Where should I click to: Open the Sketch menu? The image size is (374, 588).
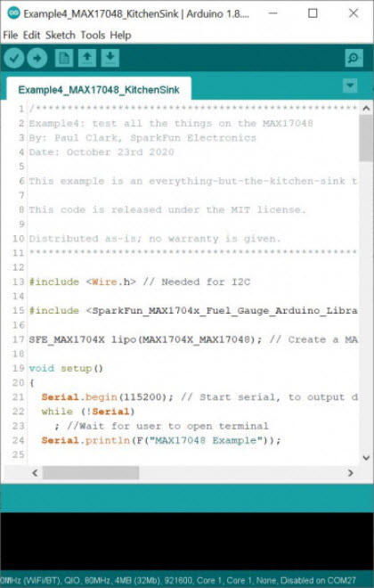[x=61, y=36]
